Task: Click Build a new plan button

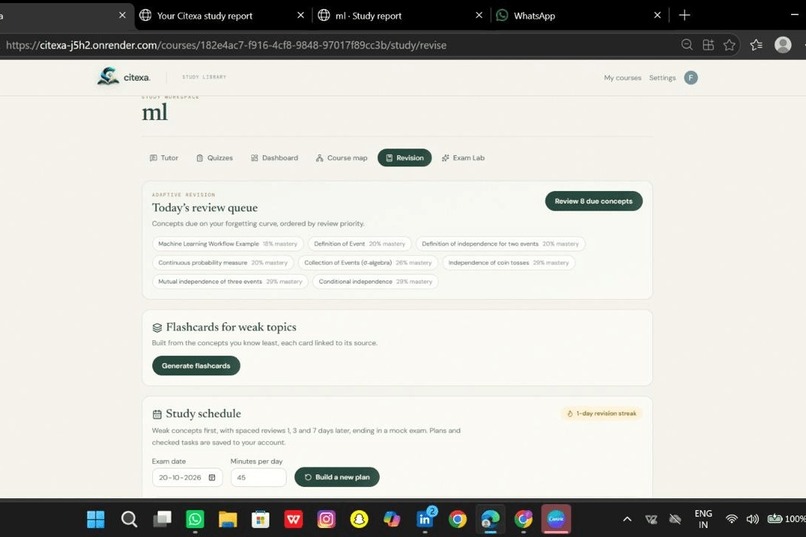Action: pos(337,477)
